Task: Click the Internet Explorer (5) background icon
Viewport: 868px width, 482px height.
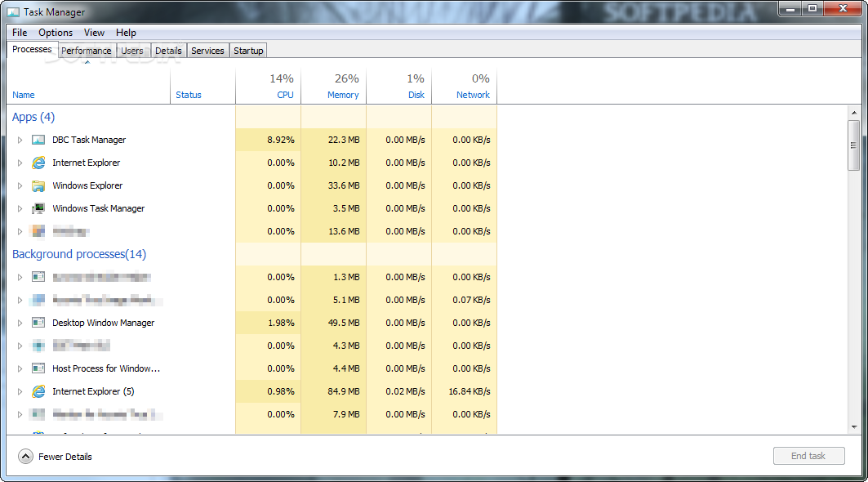Action: (38, 391)
